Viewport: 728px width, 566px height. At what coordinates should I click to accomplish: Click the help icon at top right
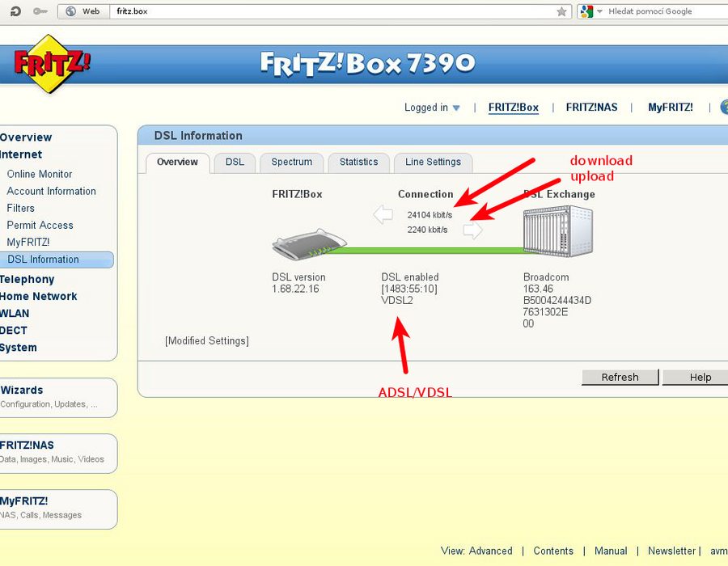724,108
